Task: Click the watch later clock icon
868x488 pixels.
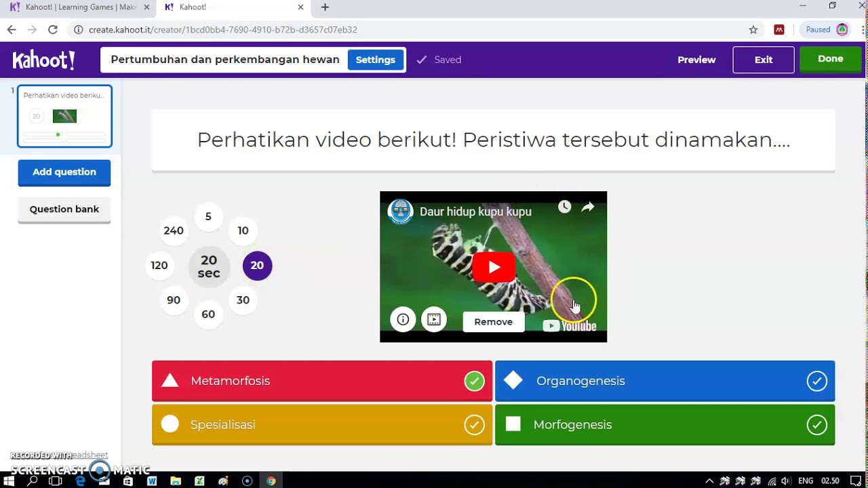Action: pyautogui.click(x=564, y=207)
